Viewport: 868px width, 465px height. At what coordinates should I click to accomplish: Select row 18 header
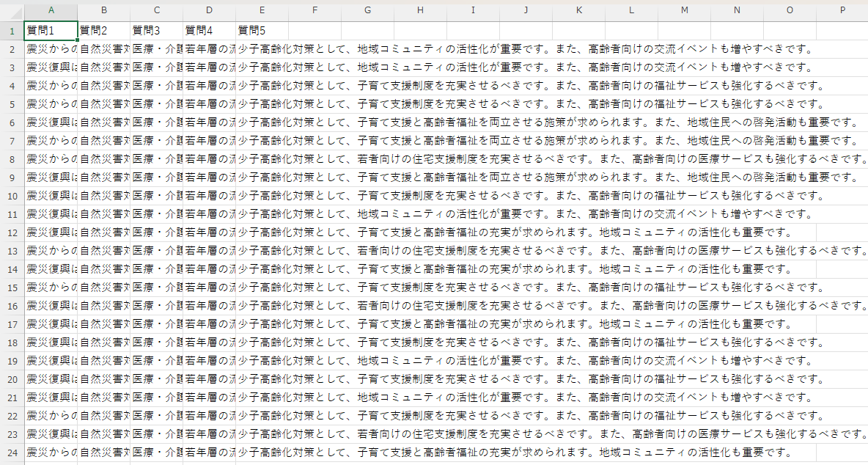coord(12,342)
